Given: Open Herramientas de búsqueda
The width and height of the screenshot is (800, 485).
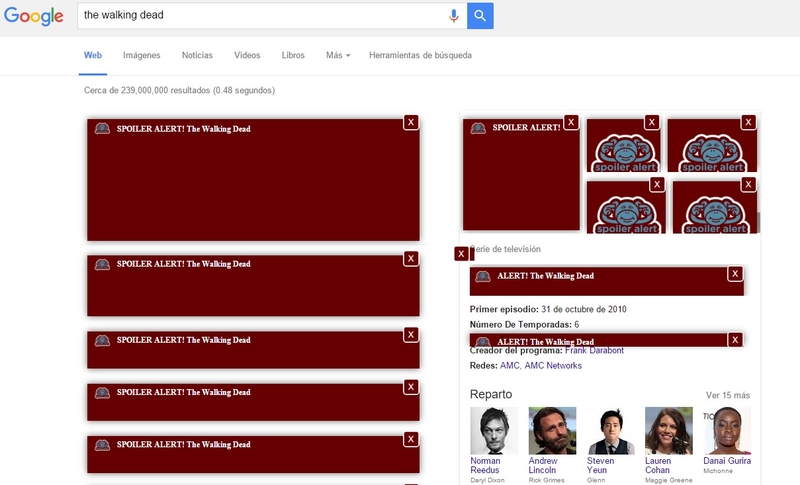Looking at the screenshot, I should (420, 55).
